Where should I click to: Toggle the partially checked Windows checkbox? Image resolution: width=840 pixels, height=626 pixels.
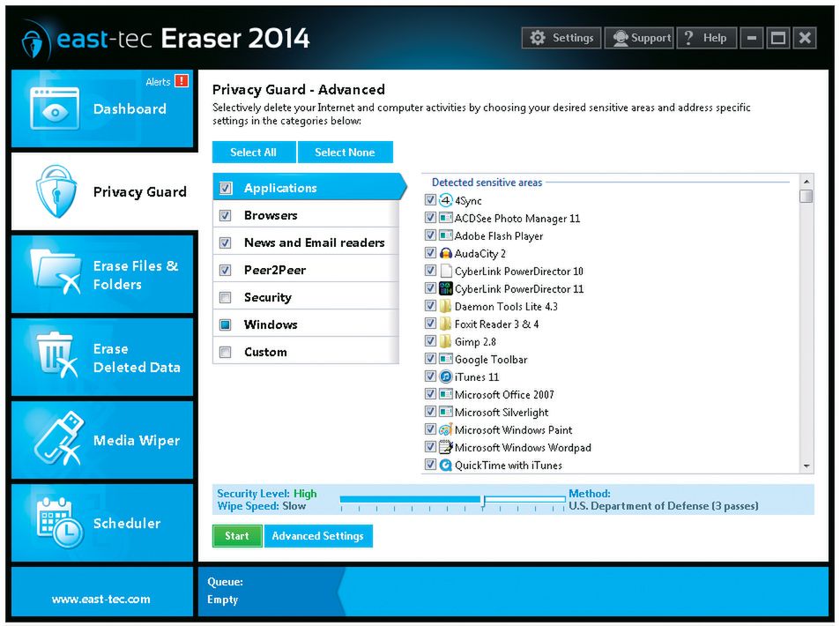(226, 324)
